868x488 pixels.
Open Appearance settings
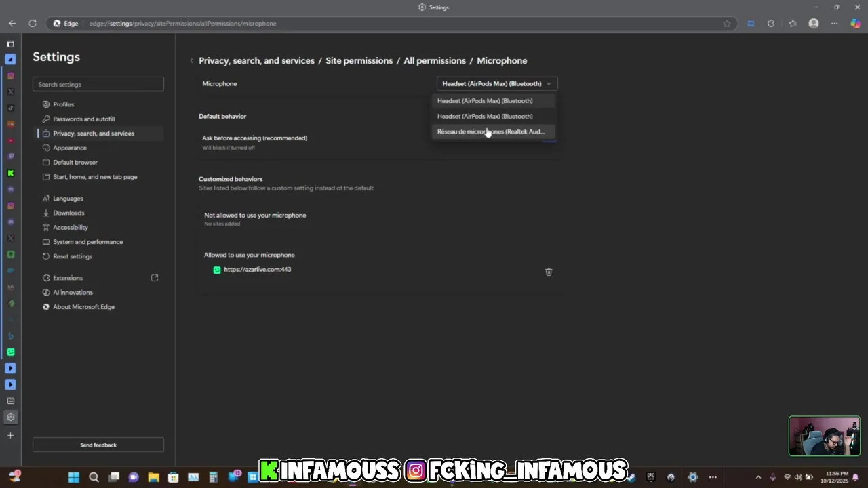pos(70,148)
